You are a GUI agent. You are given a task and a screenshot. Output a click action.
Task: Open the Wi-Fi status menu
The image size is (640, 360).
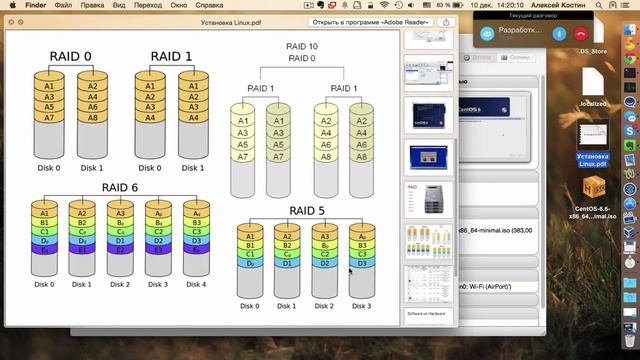point(384,5)
